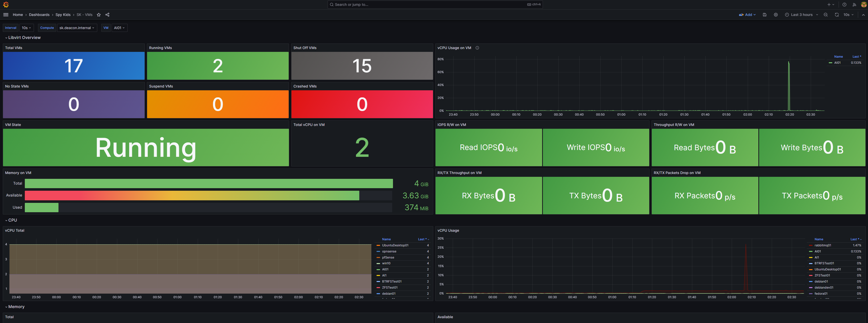Screen dimensions: 868x323
Task: Click the Write Bytes stat tile
Action: [x=812, y=147]
